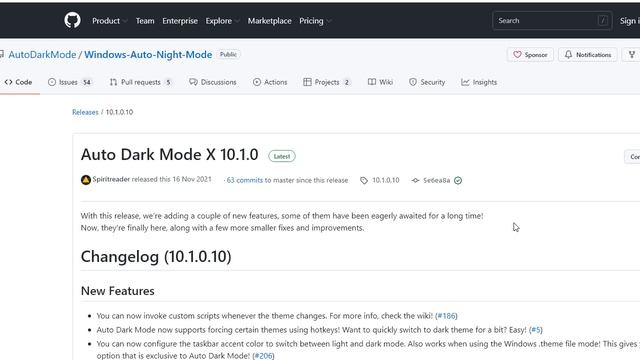Click the Changelog (10.1.0.10) heading
The image size is (640, 360).
[156, 257]
